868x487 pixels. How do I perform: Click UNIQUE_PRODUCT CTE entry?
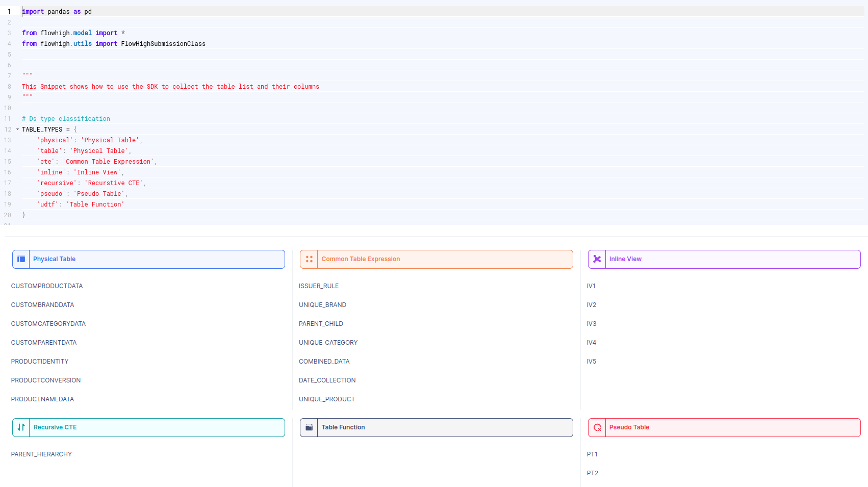click(327, 399)
